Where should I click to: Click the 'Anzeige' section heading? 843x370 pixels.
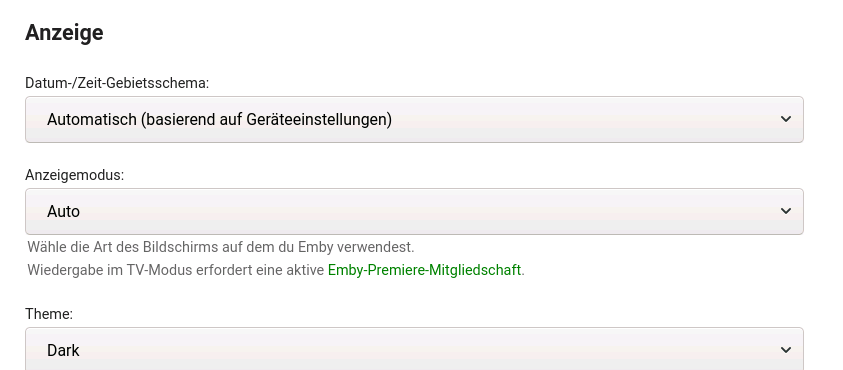click(x=64, y=32)
